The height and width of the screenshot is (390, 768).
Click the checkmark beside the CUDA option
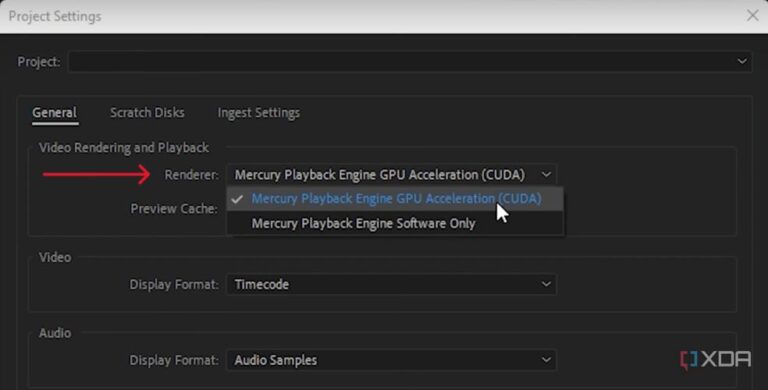tap(238, 199)
